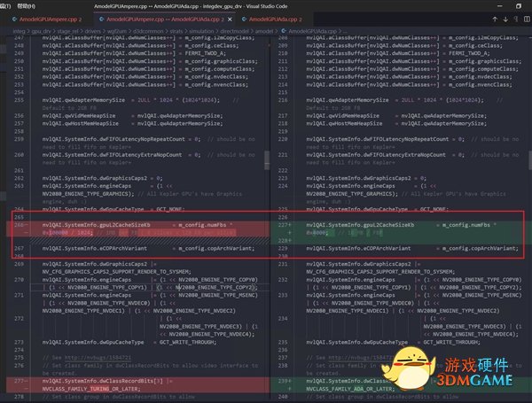The image size is (532, 403).
Task: Go to the previous change using the up arrow
Action: tap(495, 19)
